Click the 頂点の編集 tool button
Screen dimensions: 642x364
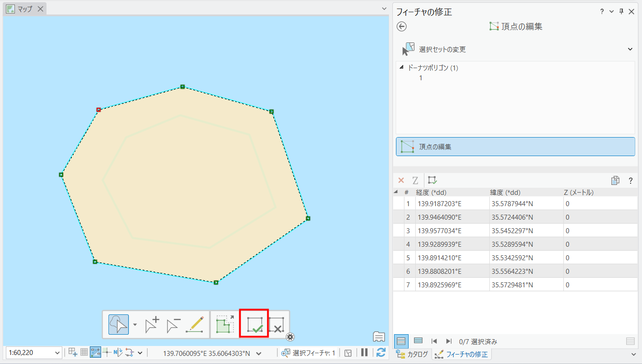[515, 147]
